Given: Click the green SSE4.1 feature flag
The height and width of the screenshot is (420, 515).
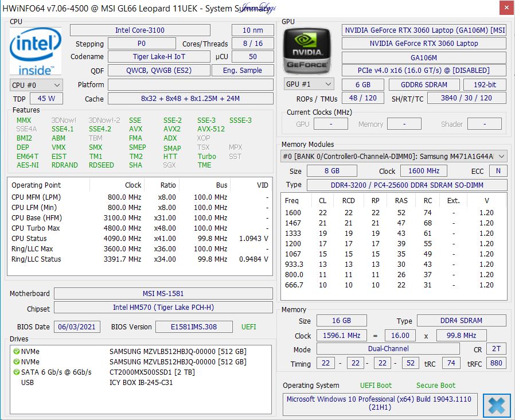Looking at the screenshot, I should point(63,129).
